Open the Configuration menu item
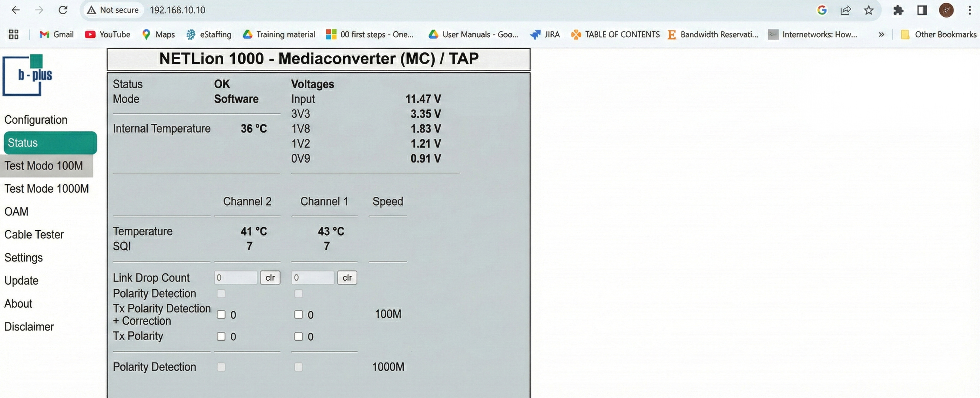Viewport: 980px width, 398px height. 36,120
